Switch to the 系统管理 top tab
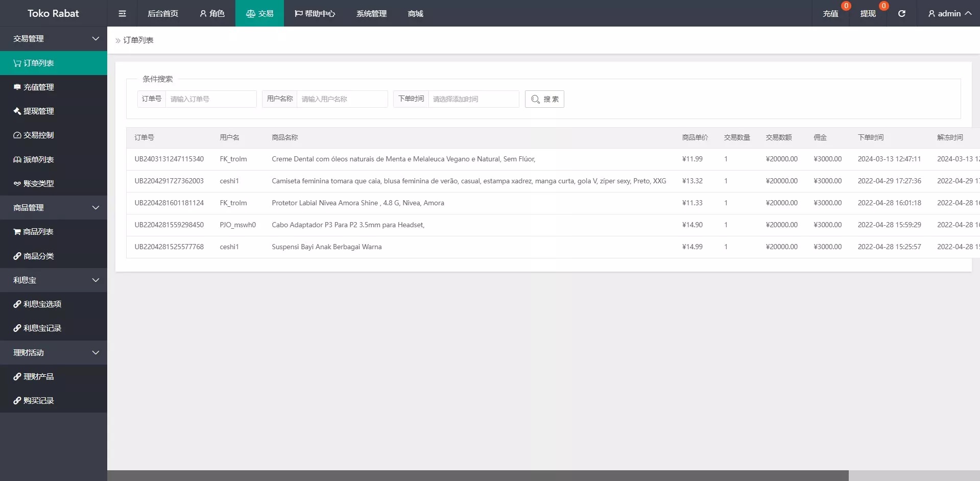 (x=371, y=14)
